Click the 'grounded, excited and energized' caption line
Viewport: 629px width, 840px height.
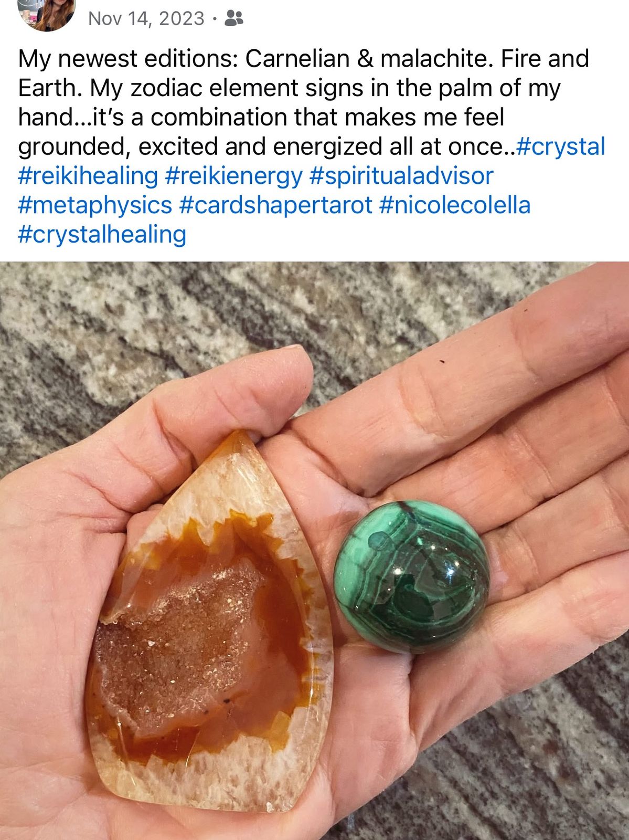[268, 146]
